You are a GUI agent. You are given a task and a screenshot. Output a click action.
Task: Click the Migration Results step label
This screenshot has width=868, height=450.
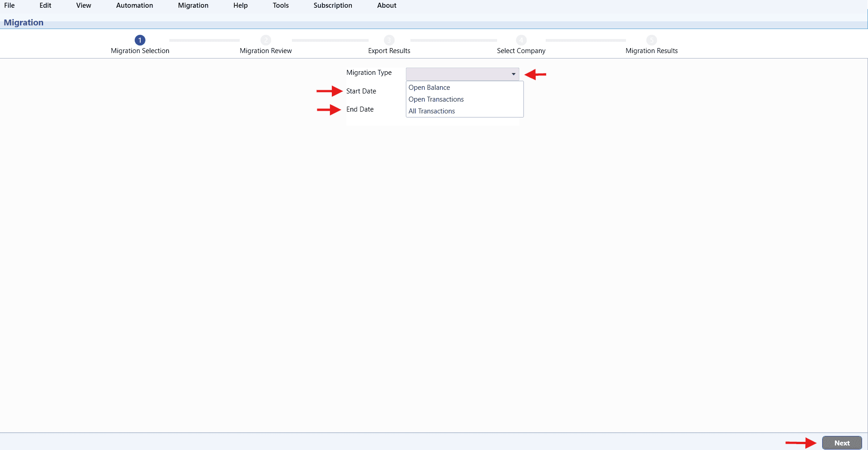pyautogui.click(x=651, y=51)
